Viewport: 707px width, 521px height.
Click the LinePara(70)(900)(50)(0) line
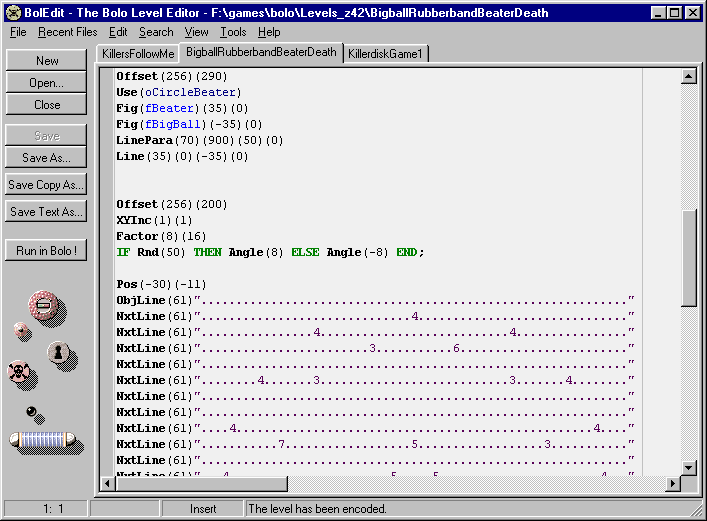click(200, 140)
